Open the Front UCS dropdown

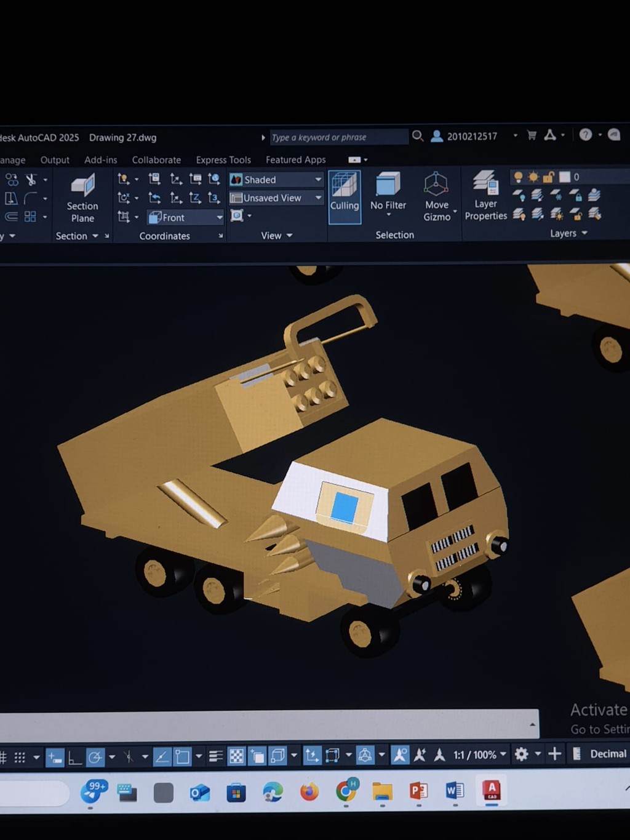click(219, 217)
